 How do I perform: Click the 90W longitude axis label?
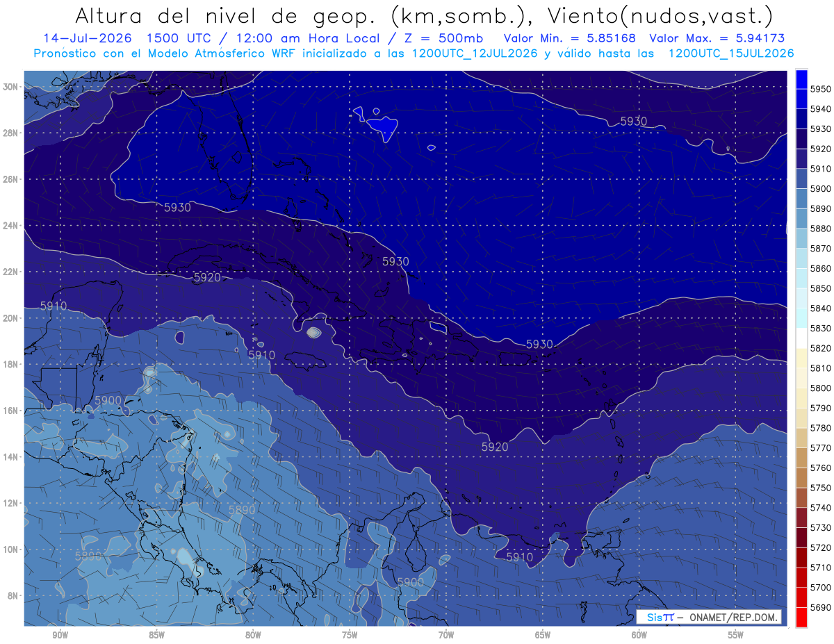coord(60,636)
